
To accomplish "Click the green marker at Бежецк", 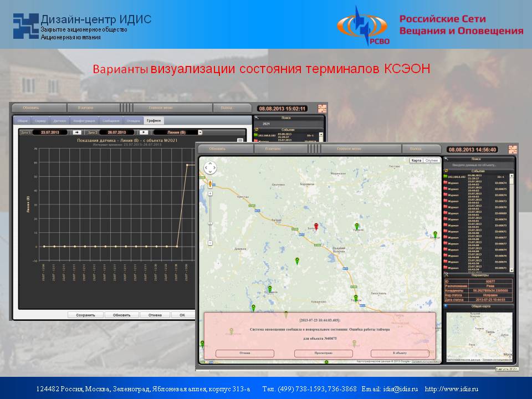I will (436, 234).
